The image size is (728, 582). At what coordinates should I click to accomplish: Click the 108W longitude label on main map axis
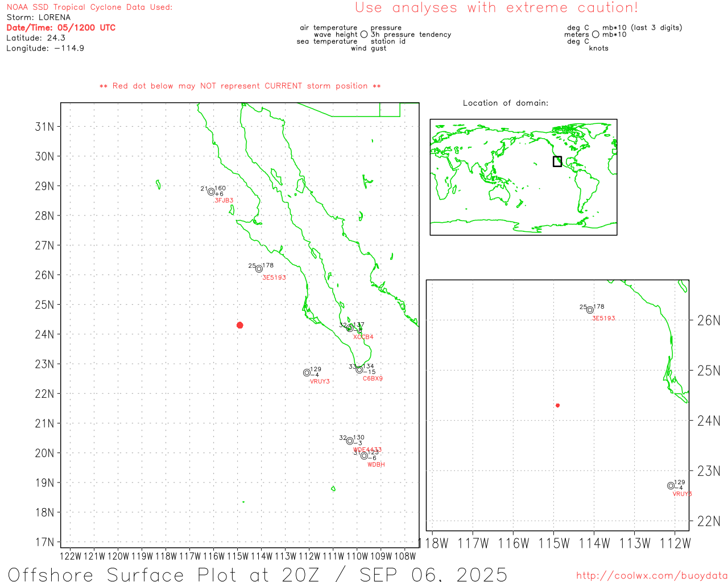coord(406,556)
